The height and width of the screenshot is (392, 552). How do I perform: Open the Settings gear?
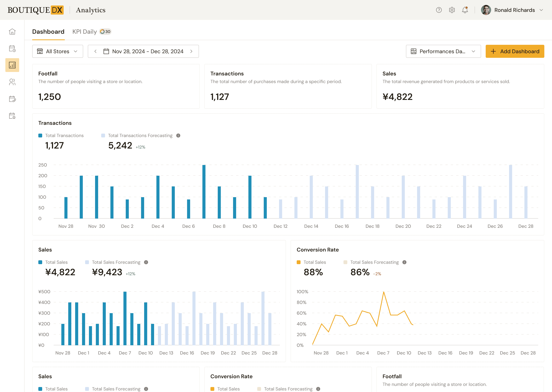point(452,10)
